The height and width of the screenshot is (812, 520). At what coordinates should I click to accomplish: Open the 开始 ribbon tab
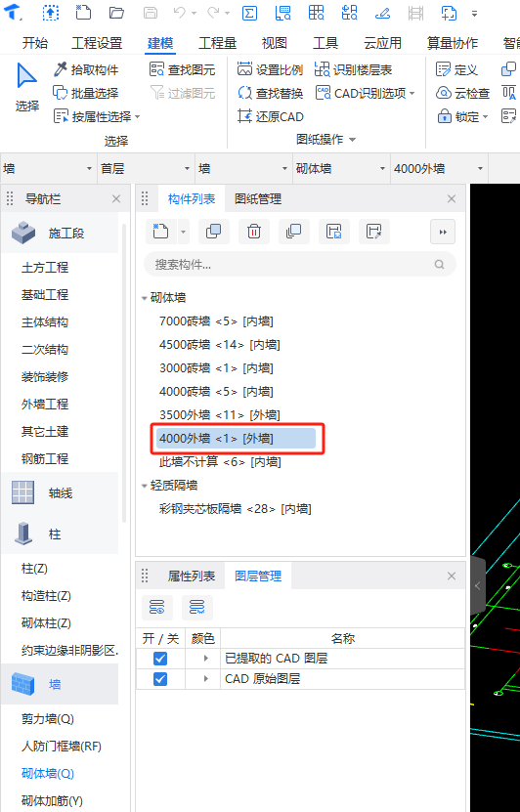coord(35,44)
